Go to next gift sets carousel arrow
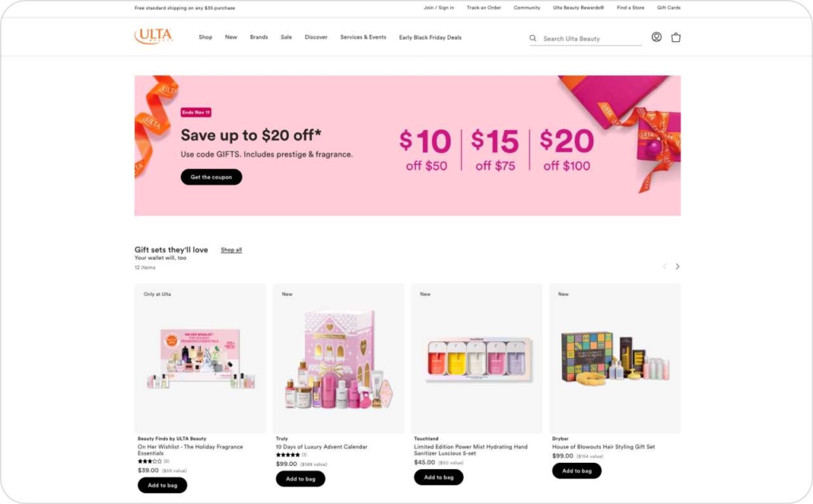Image resolution: width=813 pixels, height=504 pixels. click(x=677, y=267)
